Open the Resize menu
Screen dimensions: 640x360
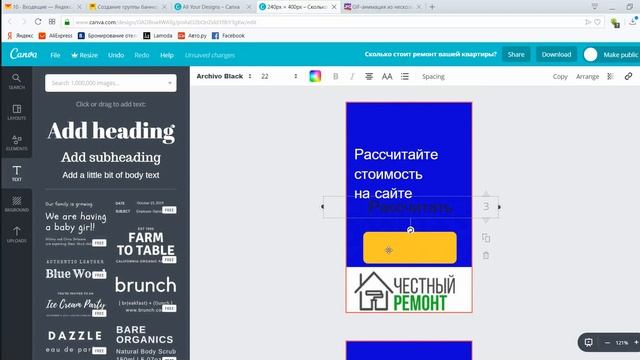click(x=84, y=55)
